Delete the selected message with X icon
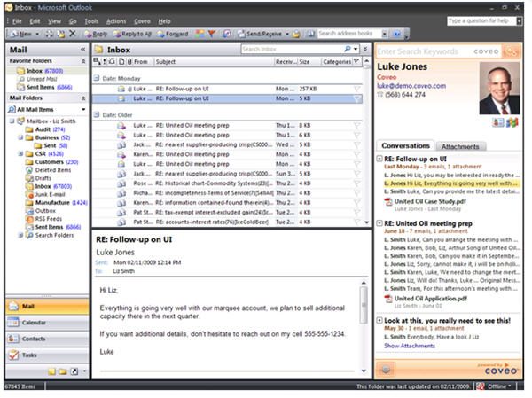The image size is (532, 398). [73, 34]
